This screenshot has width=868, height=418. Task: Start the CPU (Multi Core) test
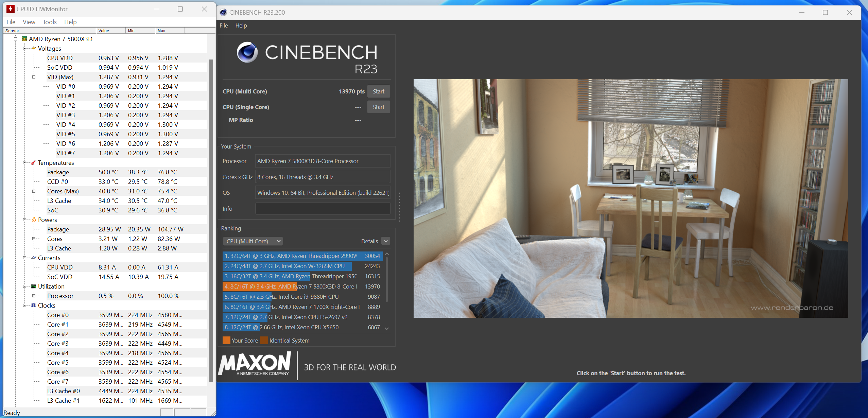(378, 91)
